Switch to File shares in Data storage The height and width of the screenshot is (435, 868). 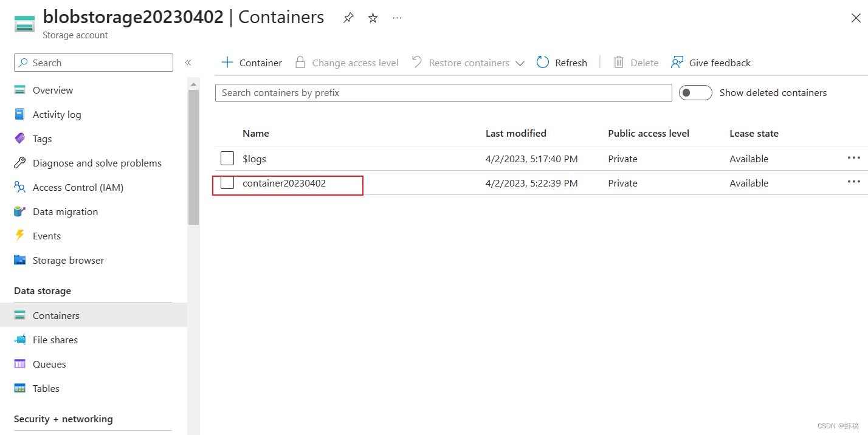pos(55,340)
